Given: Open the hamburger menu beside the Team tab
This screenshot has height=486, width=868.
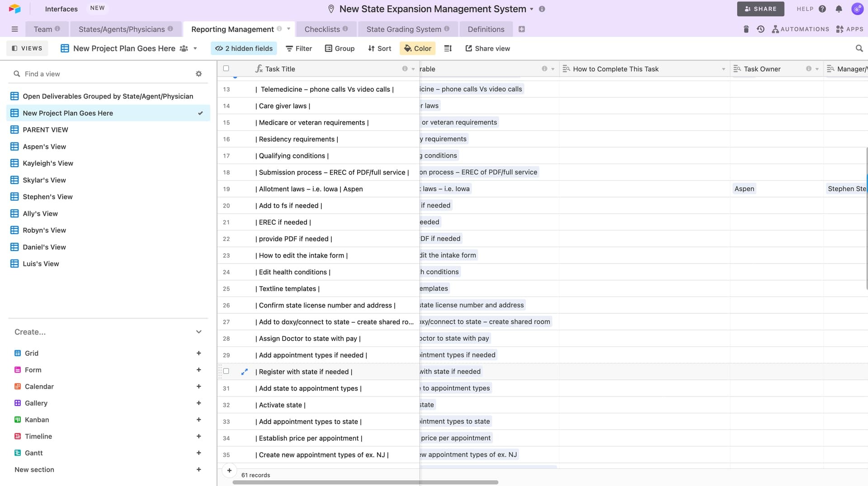Looking at the screenshot, I should [14, 29].
